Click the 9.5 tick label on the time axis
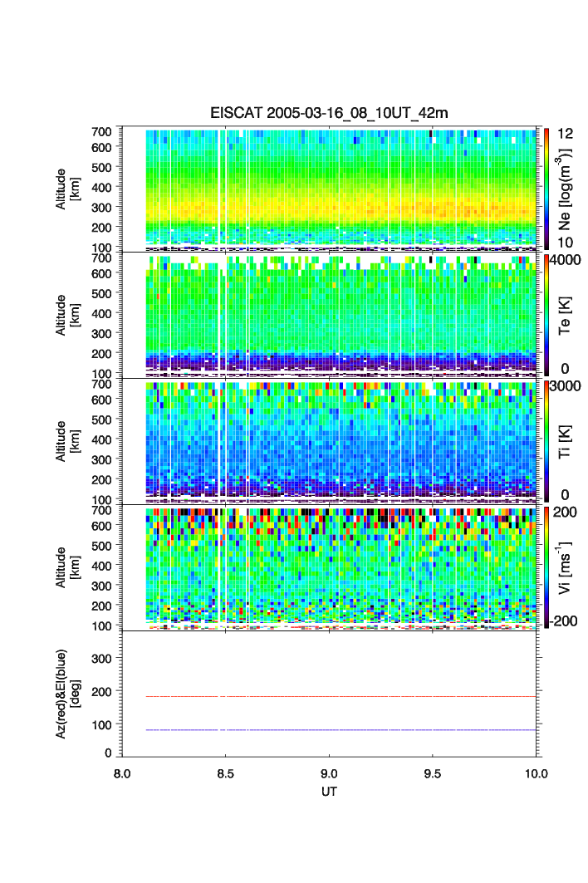This screenshot has height=883, width=588. pyautogui.click(x=433, y=773)
